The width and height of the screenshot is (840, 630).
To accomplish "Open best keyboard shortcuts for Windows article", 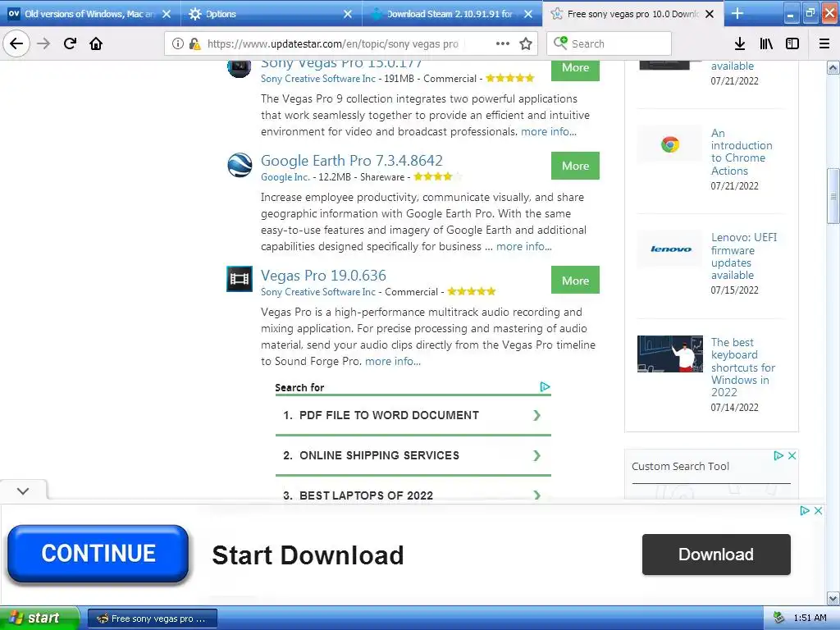I will coord(743,367).
